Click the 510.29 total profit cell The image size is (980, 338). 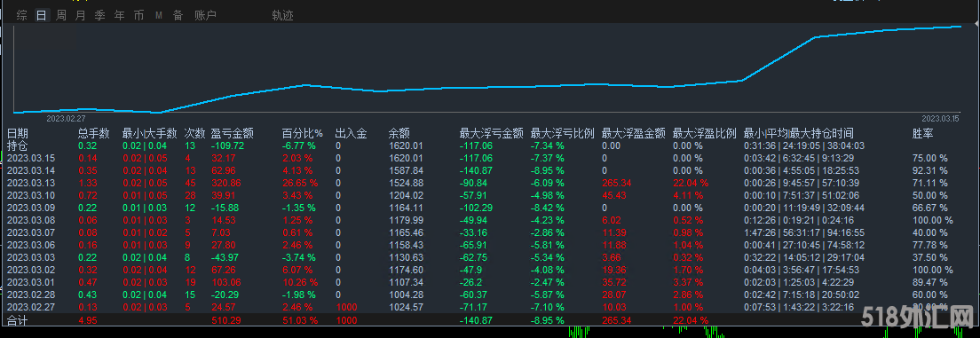pyautogui.click(x=226, y=320)
